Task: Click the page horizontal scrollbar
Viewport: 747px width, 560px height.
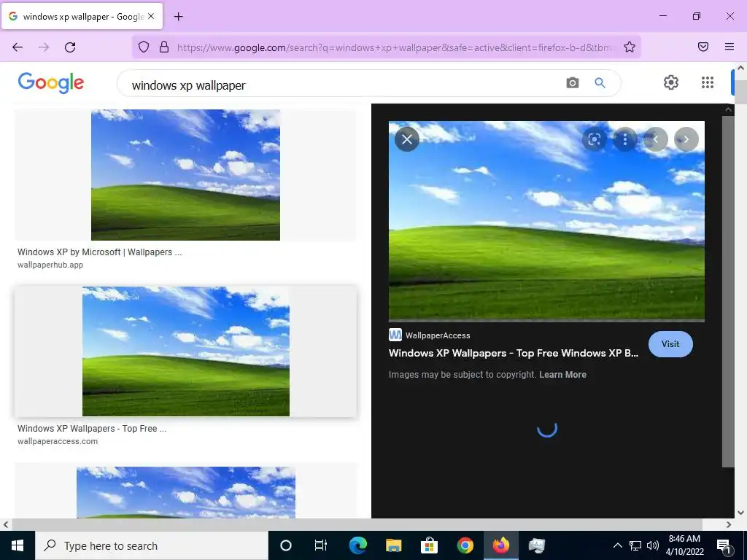Action: (357, 524)
